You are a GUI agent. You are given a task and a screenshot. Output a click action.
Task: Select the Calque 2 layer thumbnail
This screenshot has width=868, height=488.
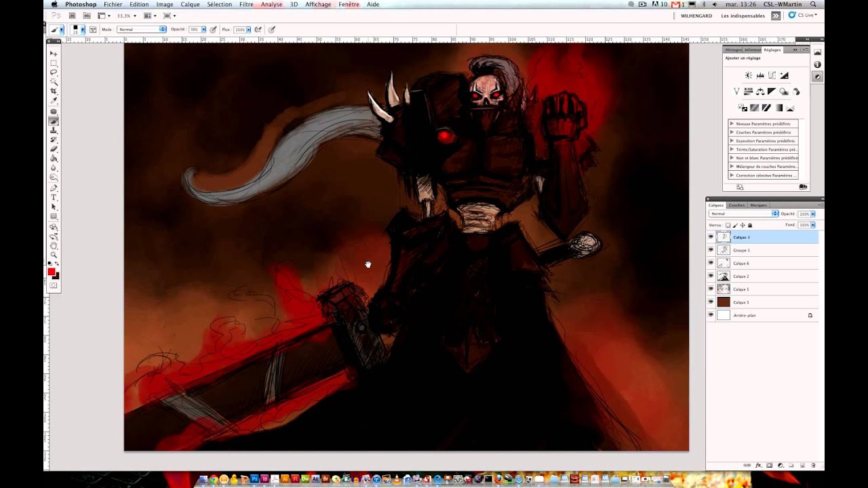tap(724, 276)
